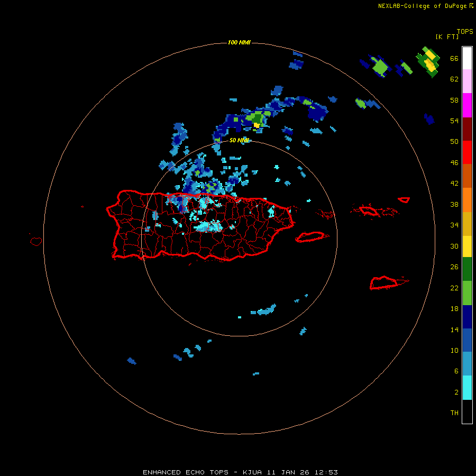This screenshot has height=476, width=476.
Task: Click the legend value '18'
Action: pyautogui.click(x=454, y=309)
